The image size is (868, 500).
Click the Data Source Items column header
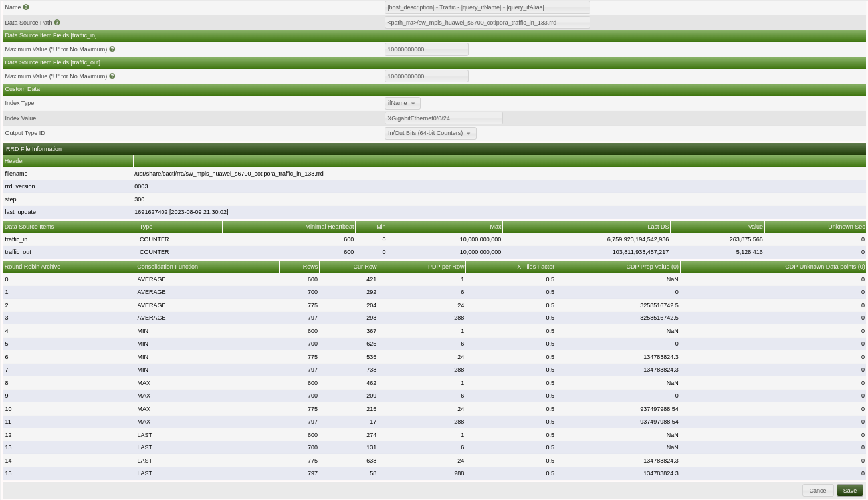click(70, 227)
